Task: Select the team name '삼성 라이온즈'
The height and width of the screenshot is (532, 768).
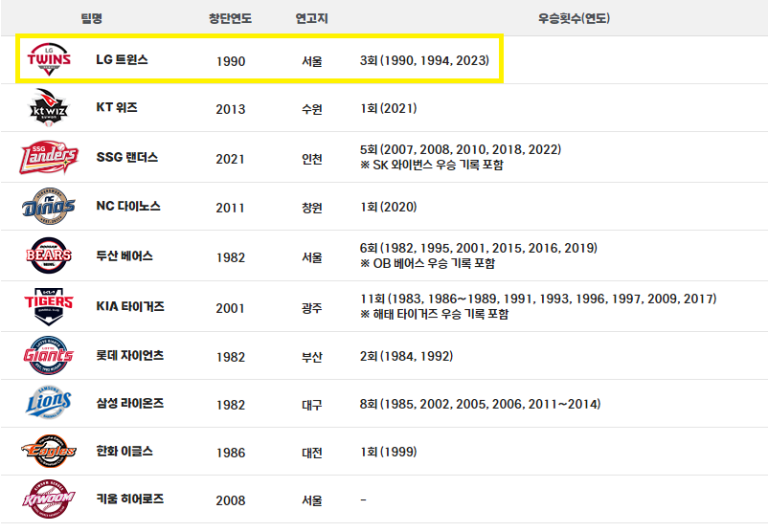Action: 130,403
